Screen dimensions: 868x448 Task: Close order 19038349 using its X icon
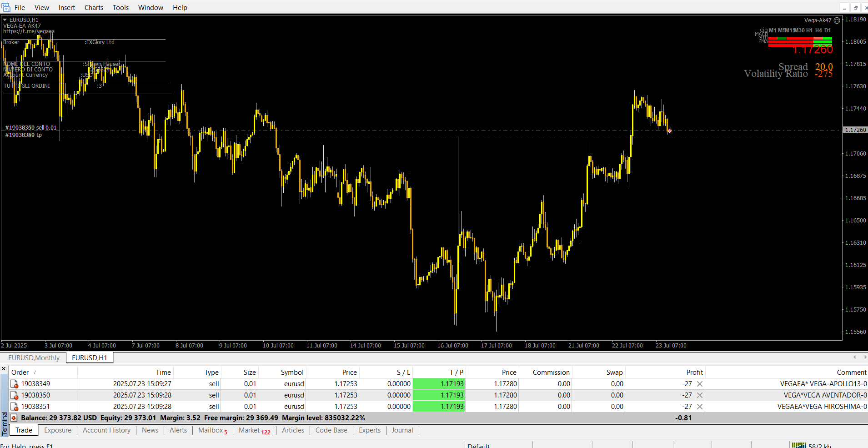[x=700, y=384]
